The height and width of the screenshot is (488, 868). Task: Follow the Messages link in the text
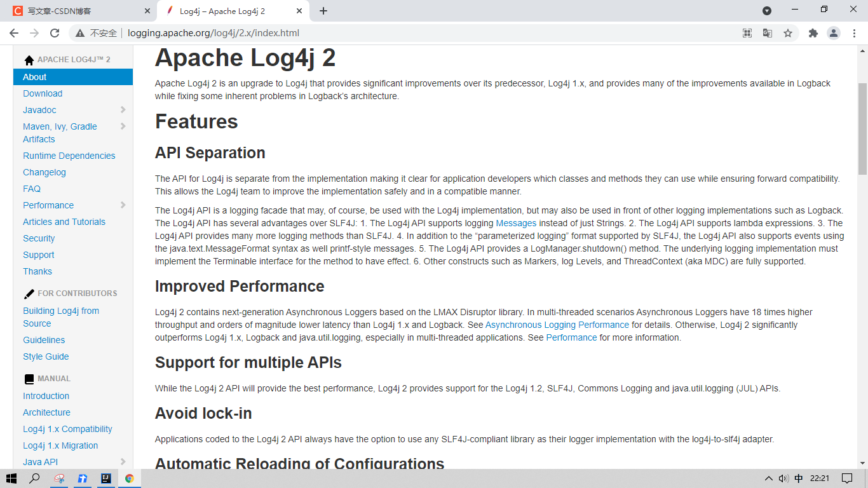pyautogui.click(x=515, y=223)
